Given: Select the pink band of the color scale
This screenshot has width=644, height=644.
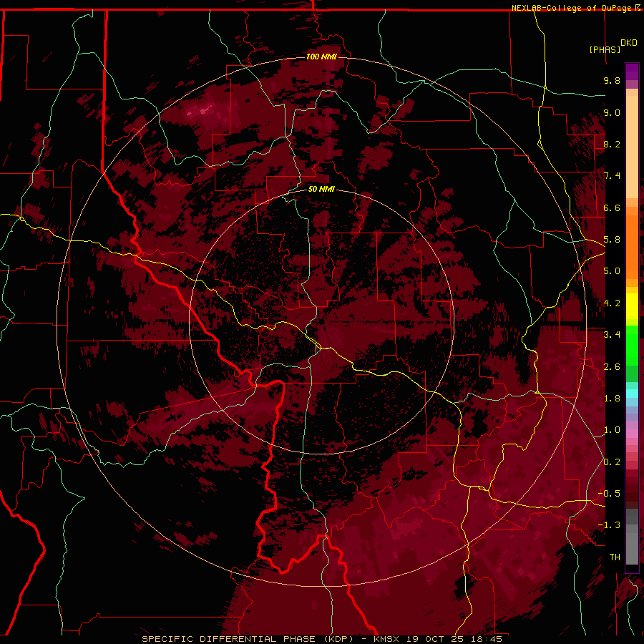Looking at the screenshot, I should [632, 434].
